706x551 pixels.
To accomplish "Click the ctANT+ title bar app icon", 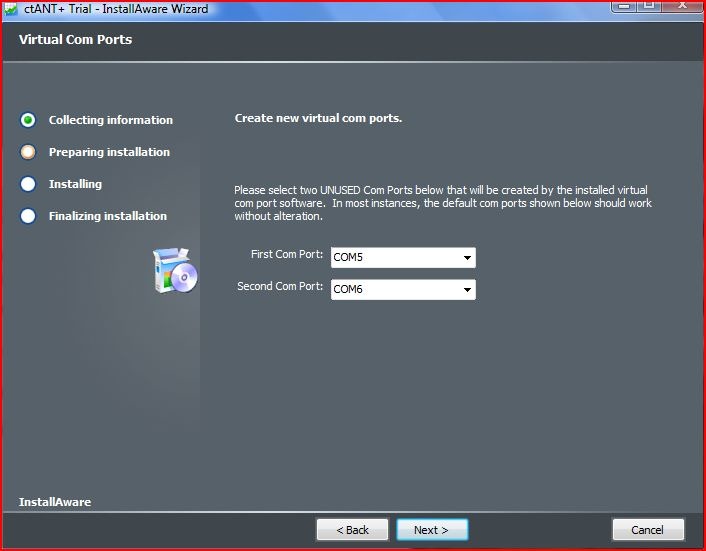I will click(10, 9).
